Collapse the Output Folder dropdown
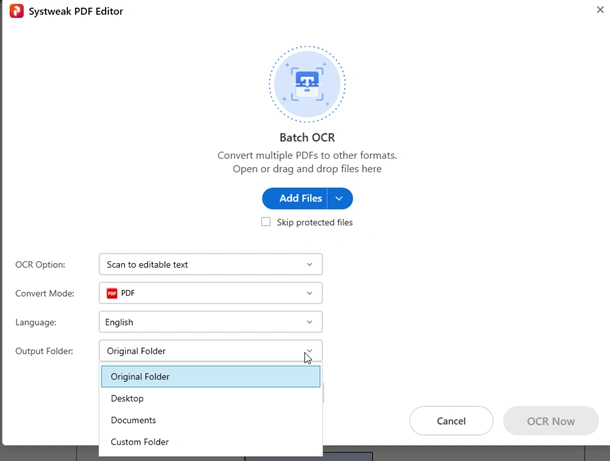This screenshot has width=610, height=461. point(210,351)
